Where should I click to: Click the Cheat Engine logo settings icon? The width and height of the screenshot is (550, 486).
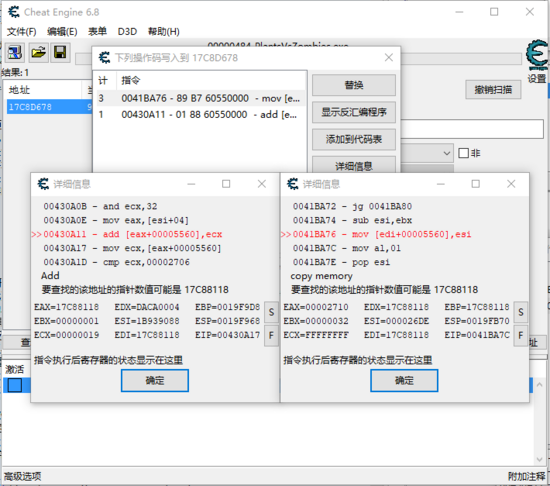537,55
